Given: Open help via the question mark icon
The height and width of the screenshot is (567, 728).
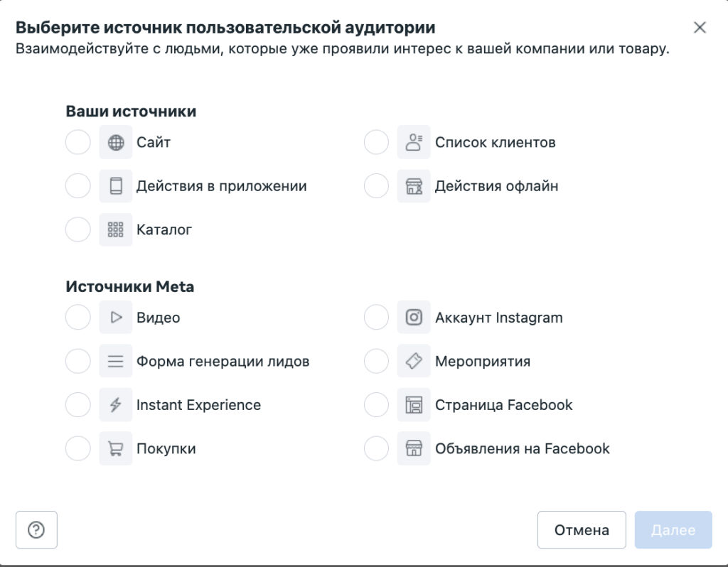Looking at the screenshot, I should (x=36, y=529).
